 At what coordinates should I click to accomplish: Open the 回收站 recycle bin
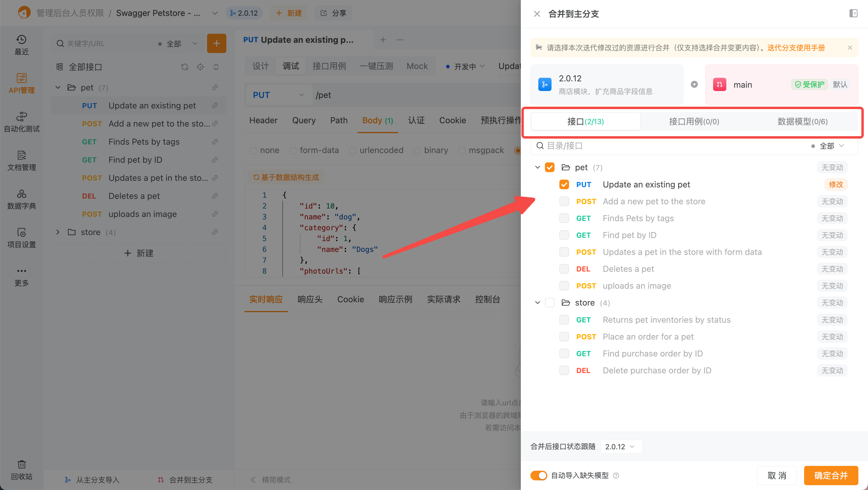pos(22,470)
